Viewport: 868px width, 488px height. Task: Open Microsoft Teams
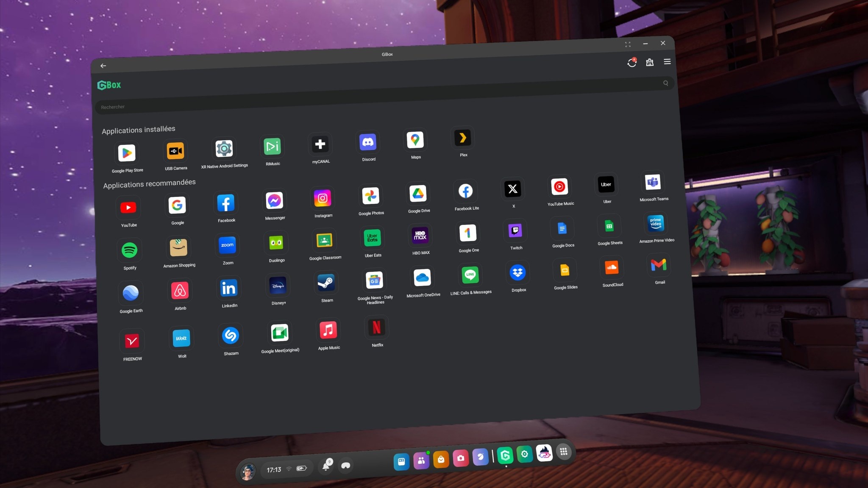pyautogui.click(x=653, y=182)
